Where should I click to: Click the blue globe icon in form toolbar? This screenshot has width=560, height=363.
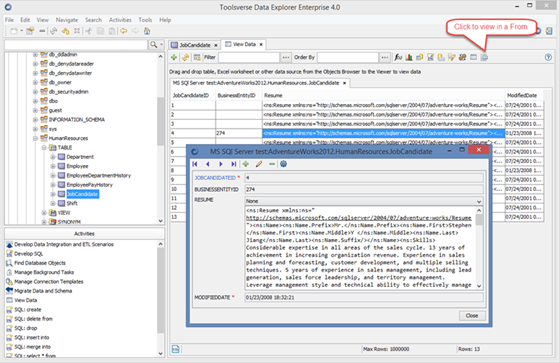(x=284, y=164)
